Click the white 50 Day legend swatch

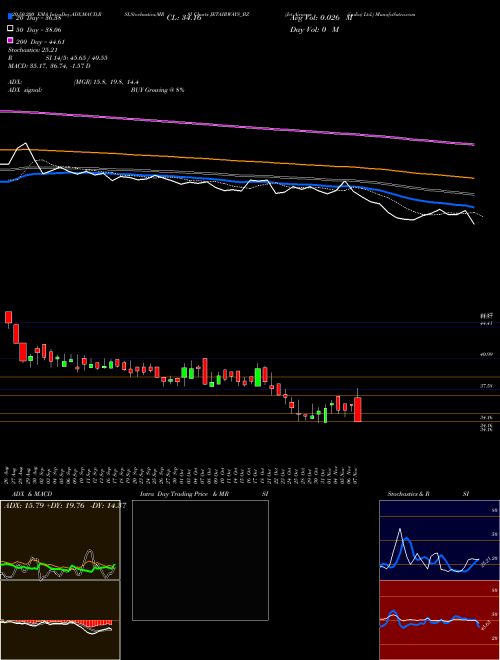click(x=10, y=29)
